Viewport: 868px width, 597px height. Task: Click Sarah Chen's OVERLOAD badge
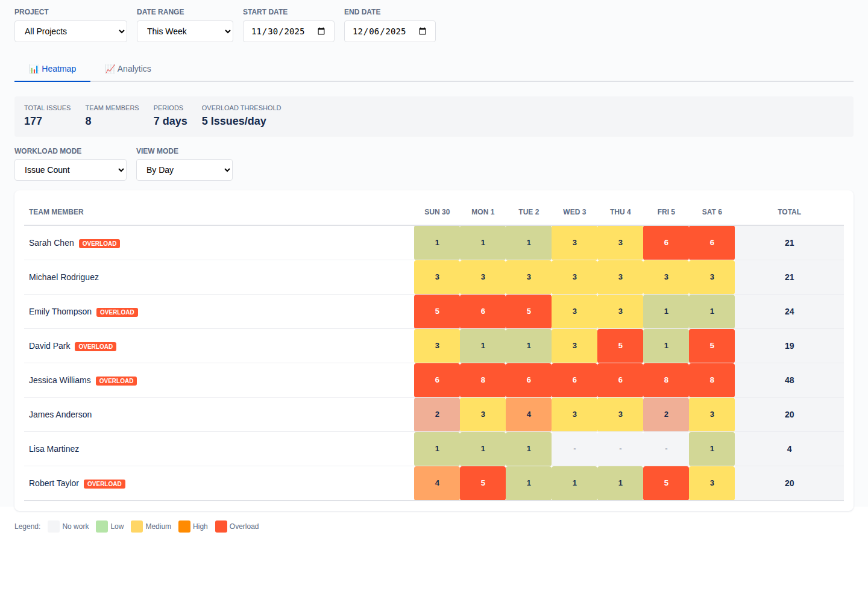[x=99, y=243]
